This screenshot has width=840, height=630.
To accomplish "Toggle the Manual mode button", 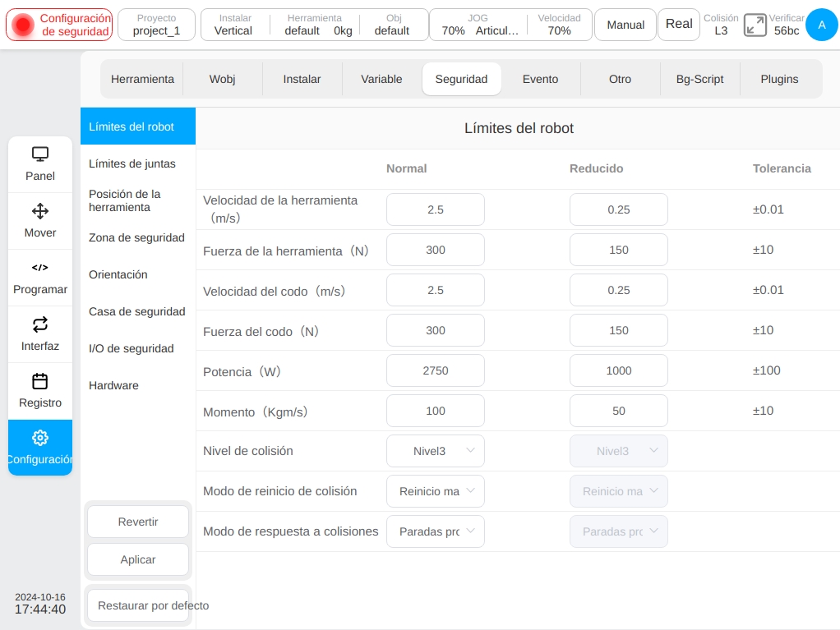I will tap(625, 25).
